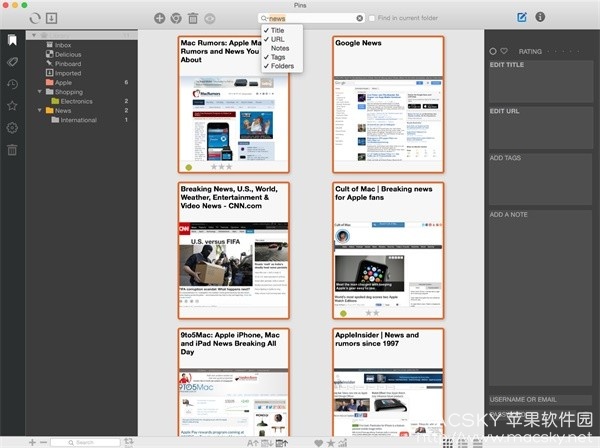
Task: Open tags sidebar icon
Action: (12, 62)
